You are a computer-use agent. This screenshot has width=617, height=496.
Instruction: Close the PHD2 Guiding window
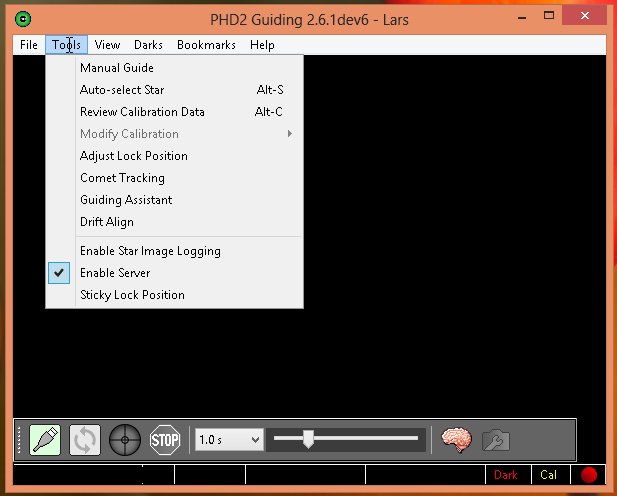click(585, 16)
